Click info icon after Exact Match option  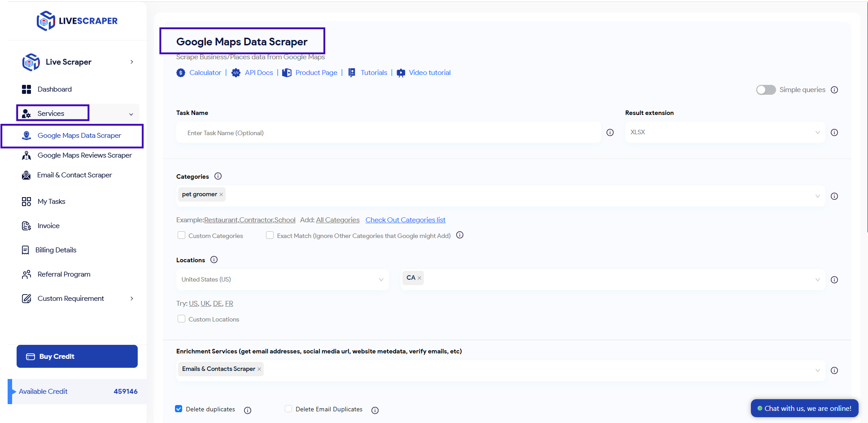pos(460,235)
